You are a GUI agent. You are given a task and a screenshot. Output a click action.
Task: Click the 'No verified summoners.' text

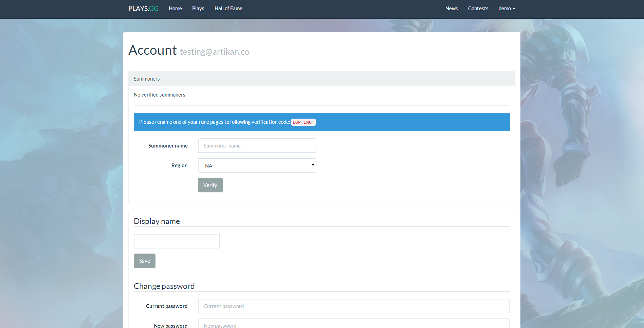click(x=160, y=95)
